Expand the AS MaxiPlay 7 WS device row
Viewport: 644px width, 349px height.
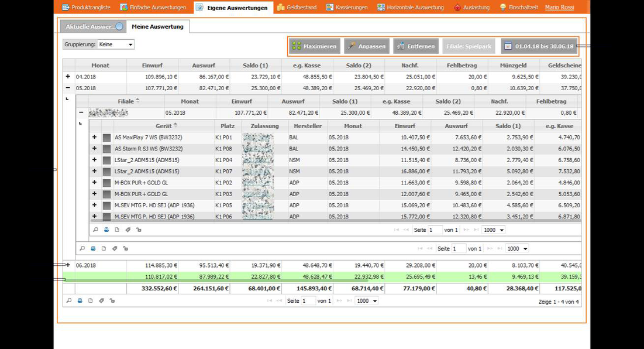94,137
